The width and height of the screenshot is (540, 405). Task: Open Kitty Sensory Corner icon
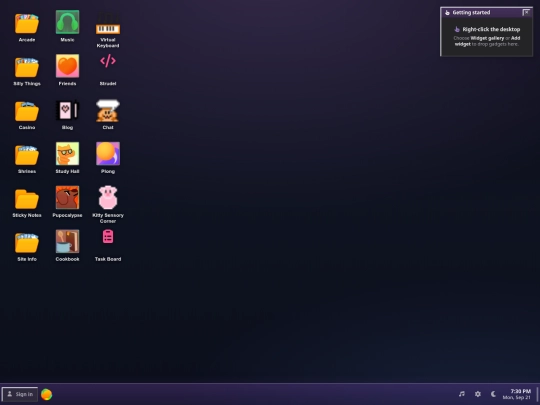(108, 197)
